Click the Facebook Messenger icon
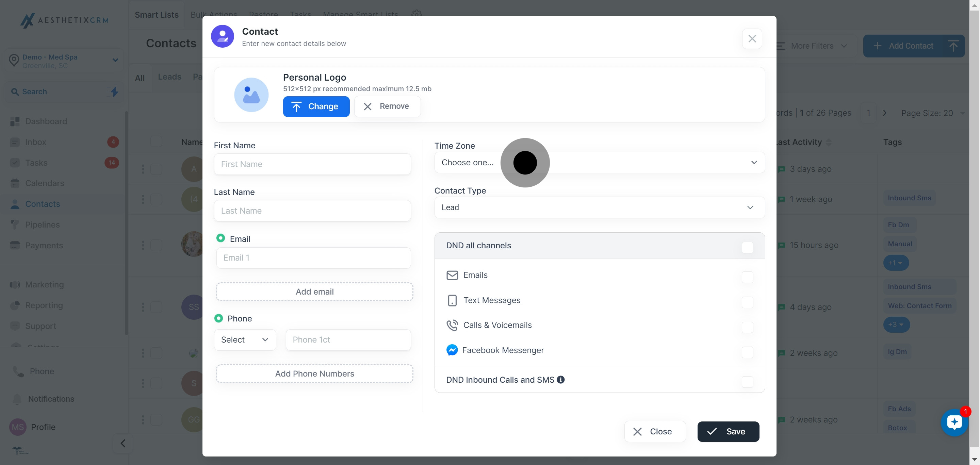Screen dimensions: 980x465 [x=452, y=350]
